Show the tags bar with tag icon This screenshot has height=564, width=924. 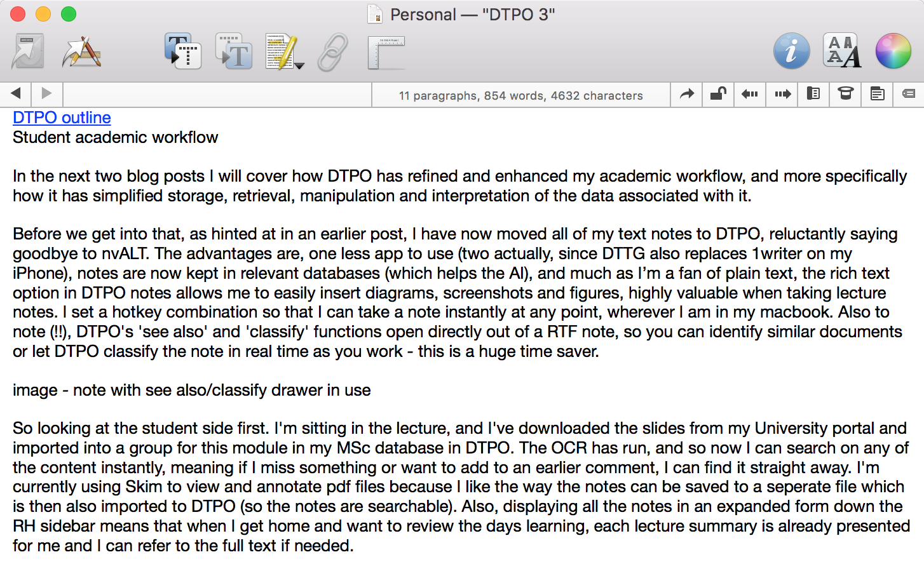tap(909, 94)
